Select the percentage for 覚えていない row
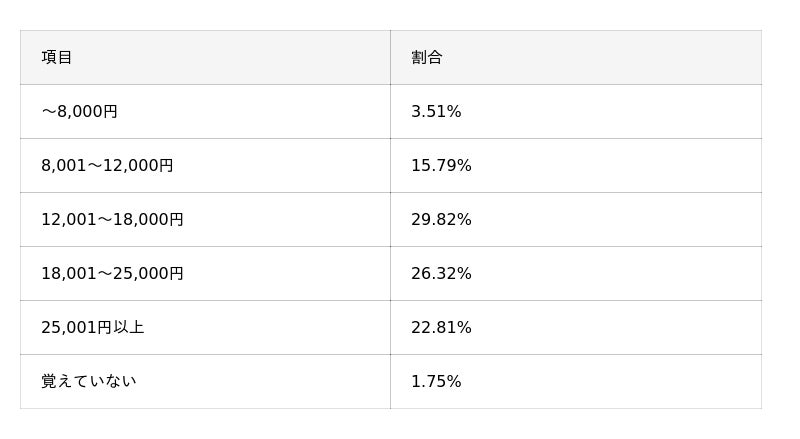This screenshot has width=800, height=439. [436, 382]
